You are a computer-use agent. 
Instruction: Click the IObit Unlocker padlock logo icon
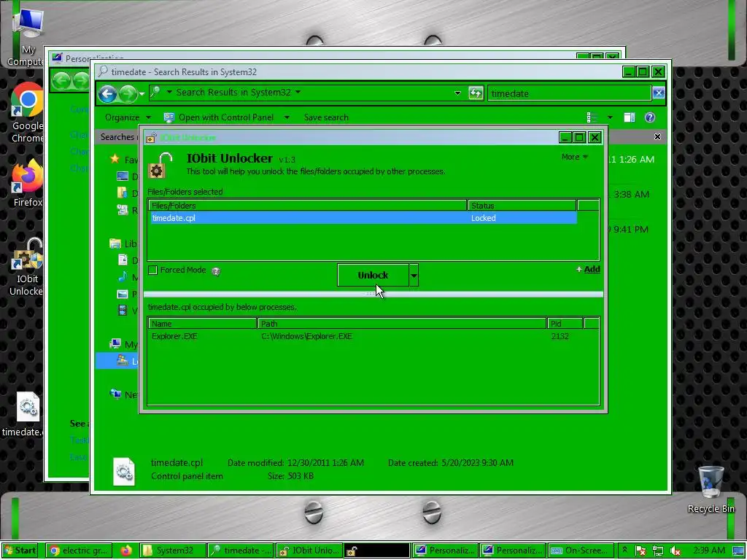160,166
